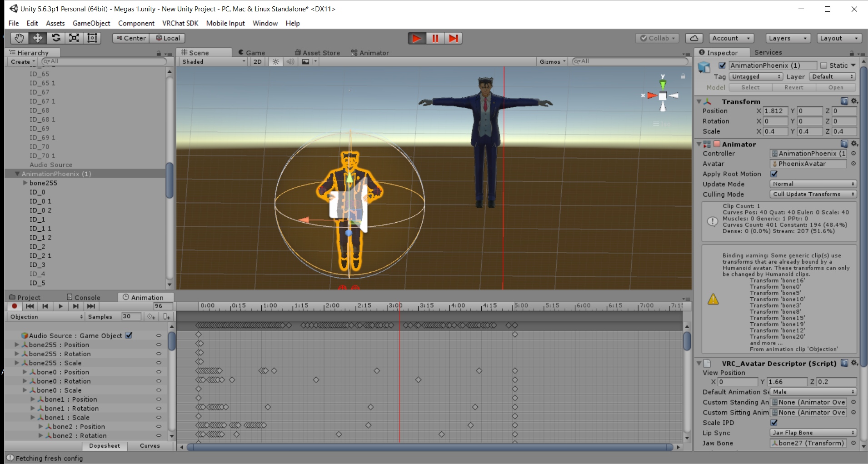Toggle the Static checkbox

click(x=823, y=65)
